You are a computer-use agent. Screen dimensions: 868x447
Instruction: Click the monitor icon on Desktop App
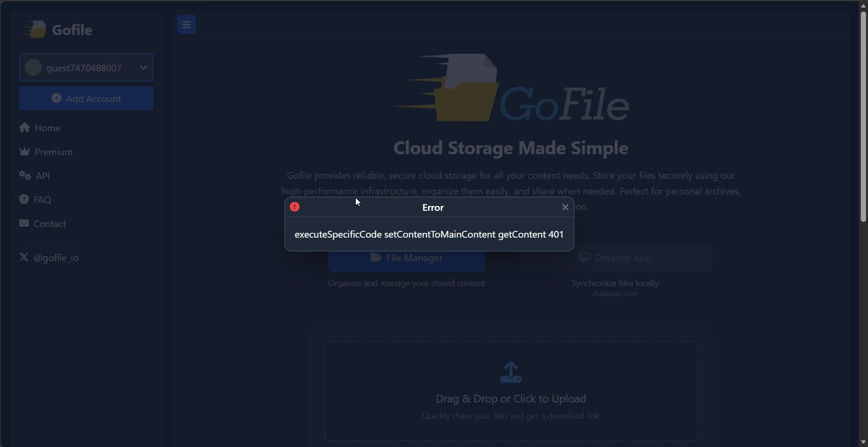pyautogui.click(x=584, y=257)
